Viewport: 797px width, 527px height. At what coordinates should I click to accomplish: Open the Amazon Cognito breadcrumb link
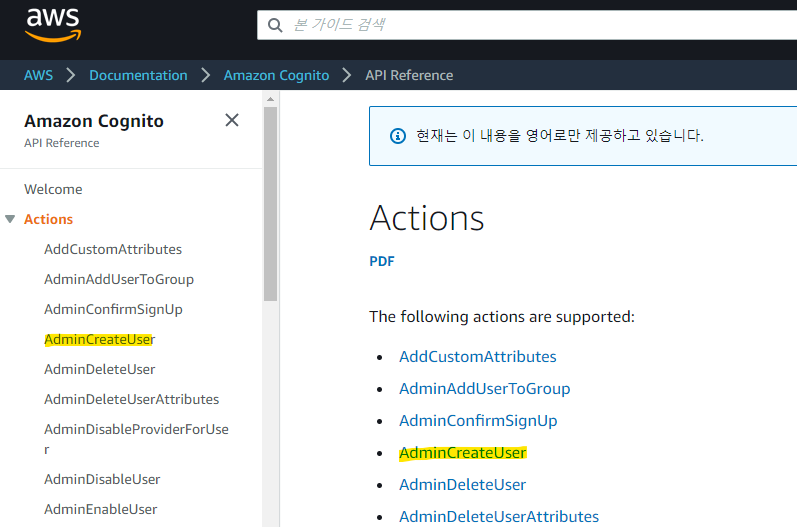pyautogui.click(x=277, y=75)
